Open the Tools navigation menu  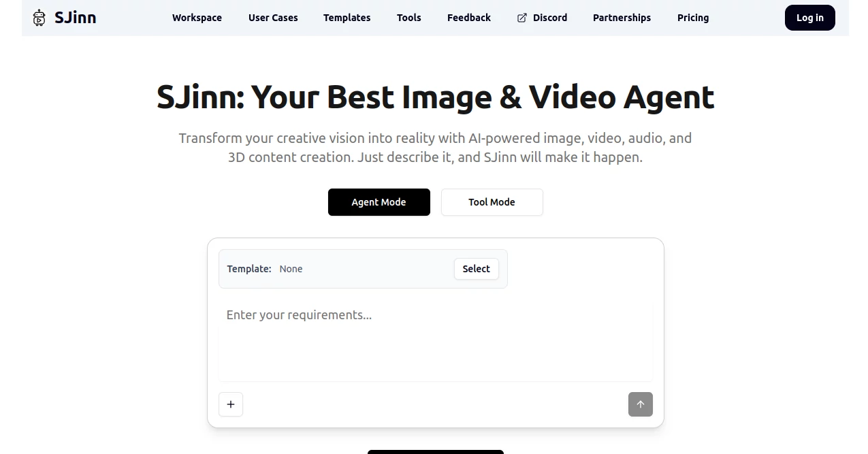[x=408, y=18]
